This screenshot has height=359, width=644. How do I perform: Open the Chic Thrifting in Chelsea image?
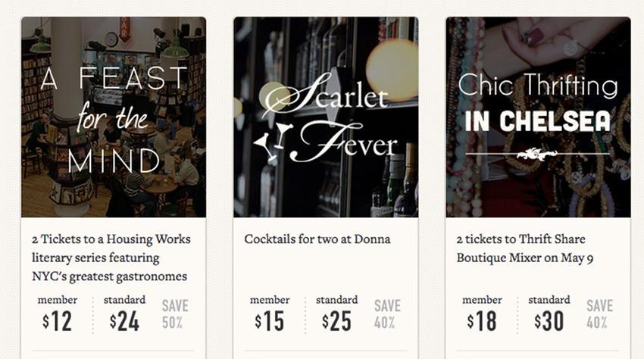click(538, 117)
